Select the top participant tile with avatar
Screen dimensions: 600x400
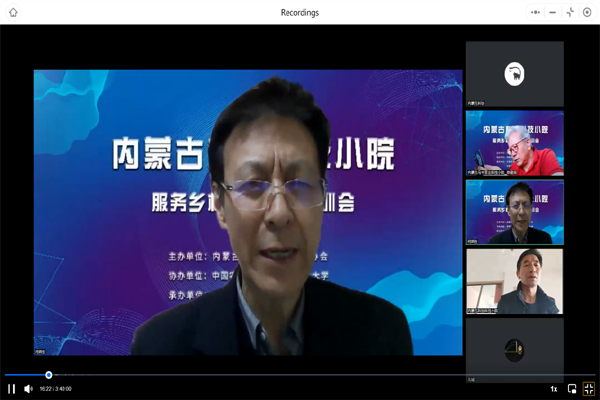pos(514,73)
